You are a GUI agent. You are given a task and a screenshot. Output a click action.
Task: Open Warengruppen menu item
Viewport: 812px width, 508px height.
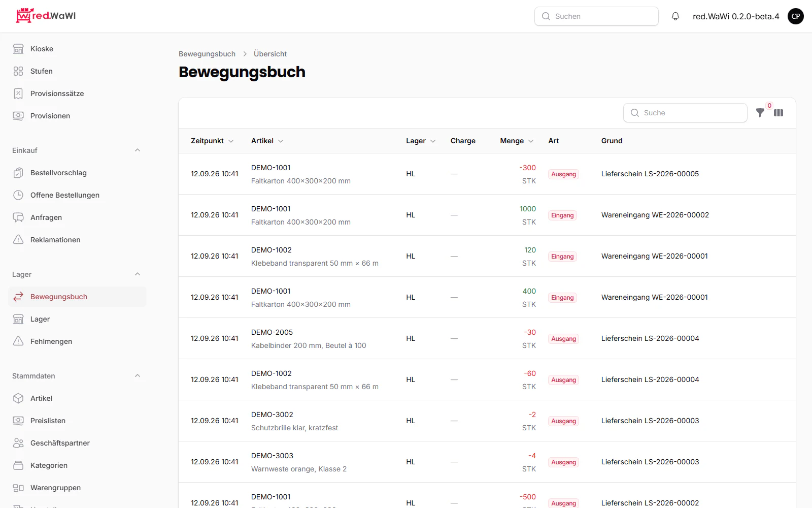point(77,488)
